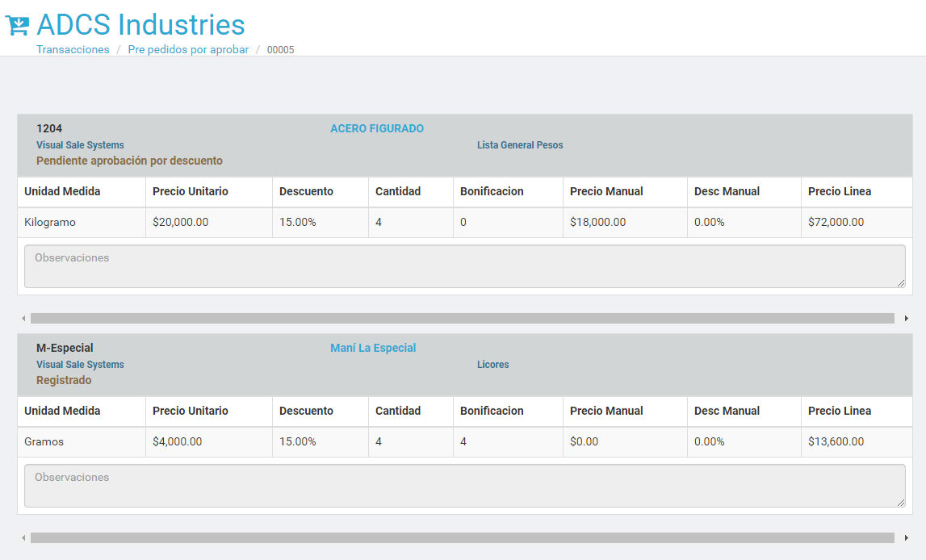Select product code 1204
The width and height of the screenshot is (926, 560).
pyautogui.click(x=49, y=128)
